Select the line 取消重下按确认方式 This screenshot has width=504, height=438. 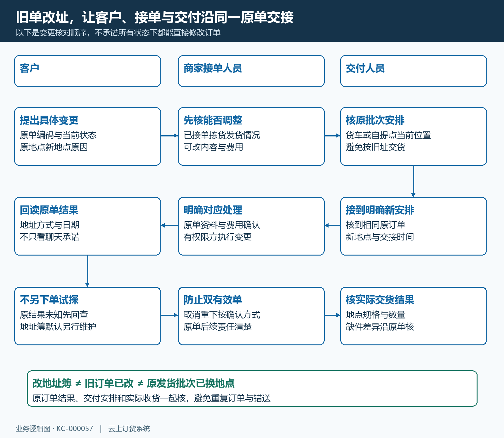click(222, 315)
